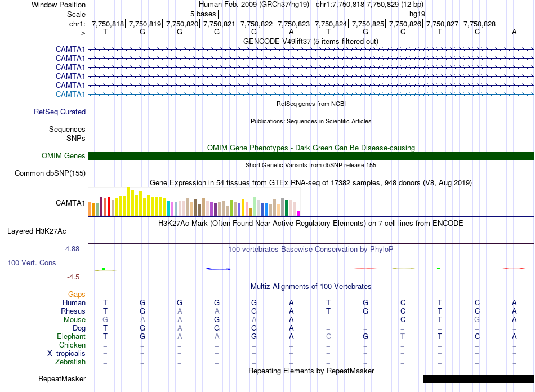Click the Layered H3K27Ac track label
The height and width of the screenshot is (392, 535).
pos(37,231)
